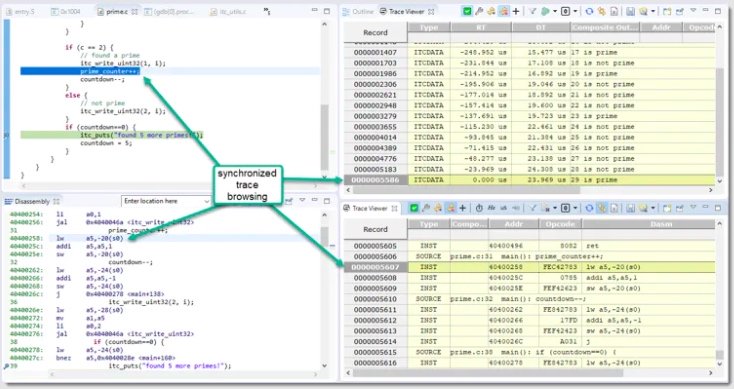The height and width of the screenshot is (389, 734).
Task: Close the upper Trace Viewer tab
Action: tap(431, 11)
